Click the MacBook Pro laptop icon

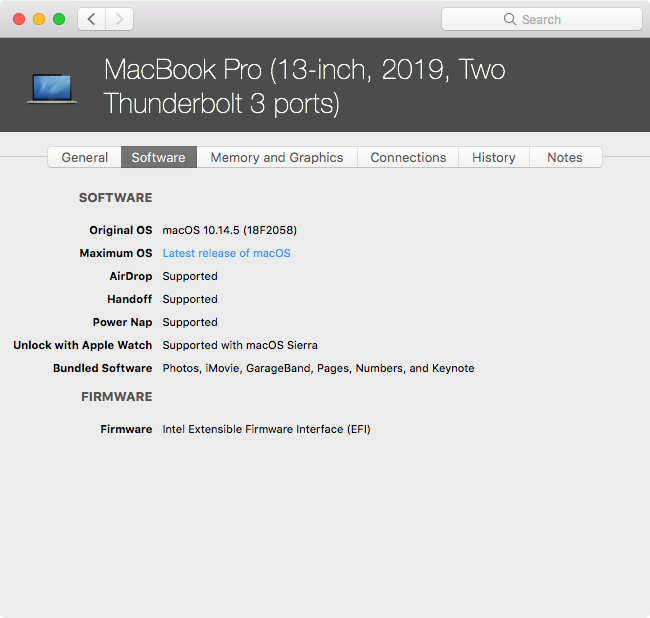(x=52, y=88)
